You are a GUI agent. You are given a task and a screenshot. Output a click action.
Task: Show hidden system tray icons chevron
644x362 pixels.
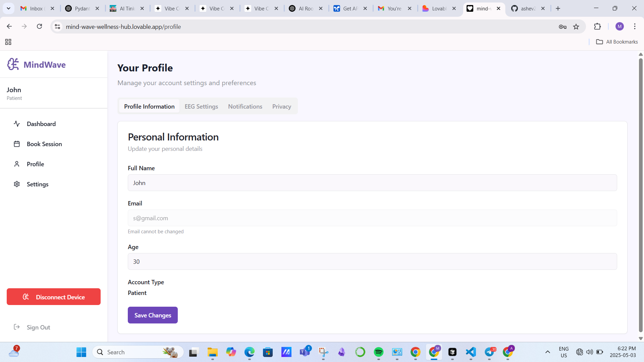548,352
